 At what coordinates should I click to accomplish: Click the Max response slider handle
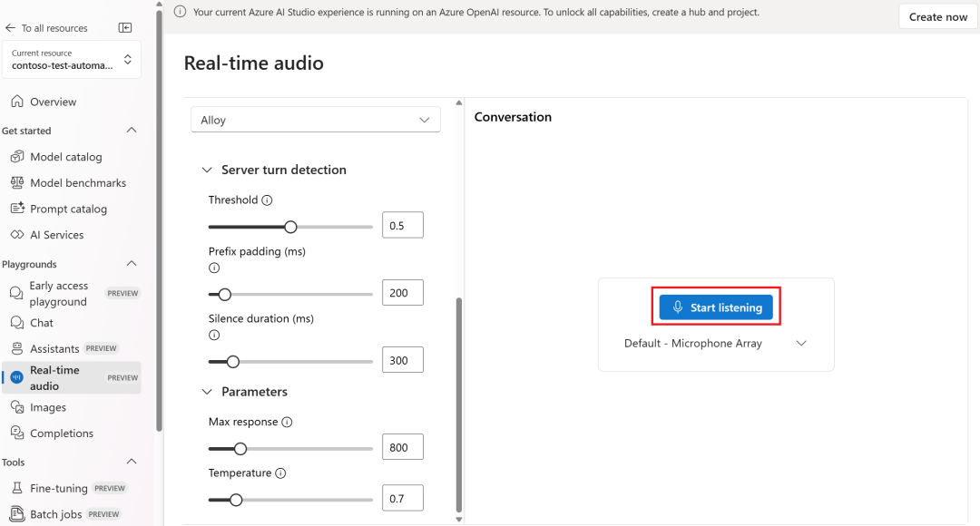pos(240,449)
